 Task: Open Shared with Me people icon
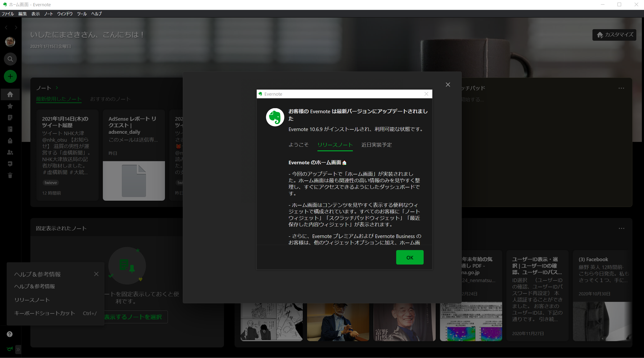point(10,152)
